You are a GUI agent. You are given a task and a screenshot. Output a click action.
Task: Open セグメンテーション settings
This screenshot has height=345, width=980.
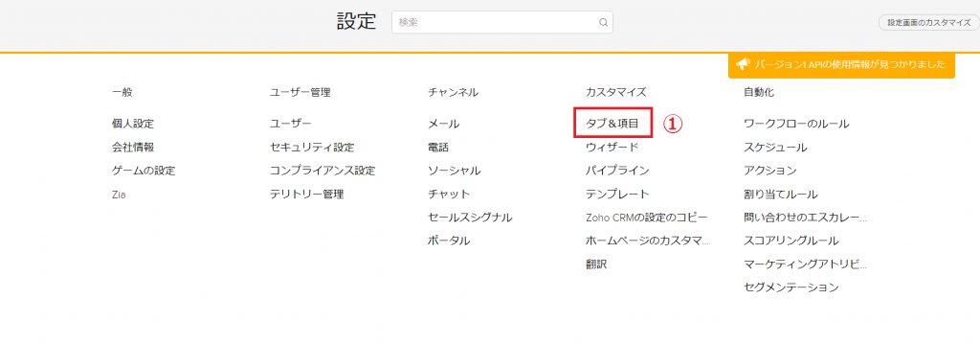click(x=791, y=287)
